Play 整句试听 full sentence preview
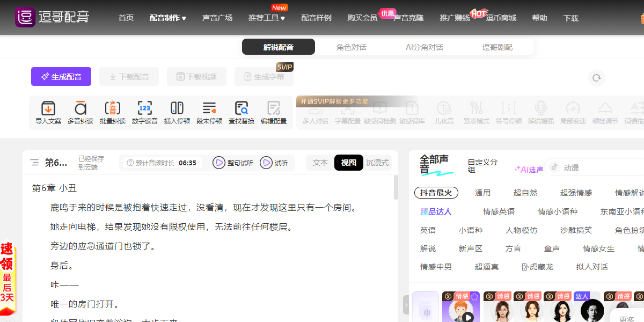The image size is (644, 322). coord(219,163)
